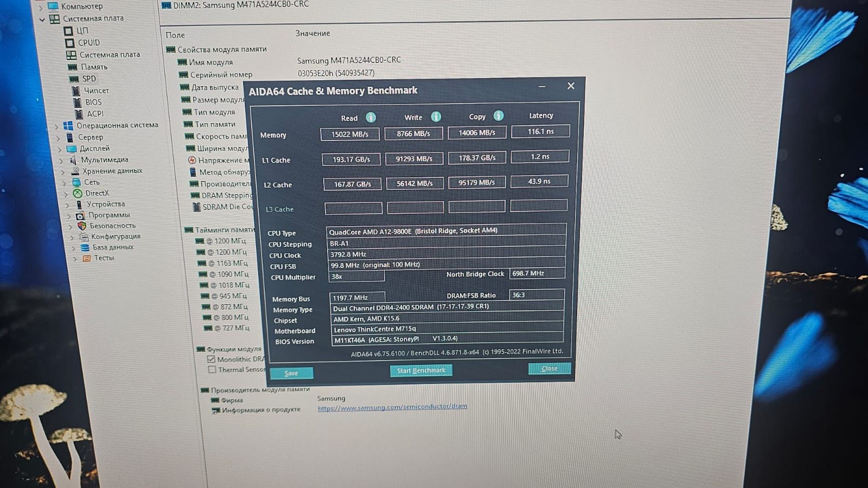868x488 pixels.
Task: Select the SPD memory chip icon
Action: click(74, 79)
